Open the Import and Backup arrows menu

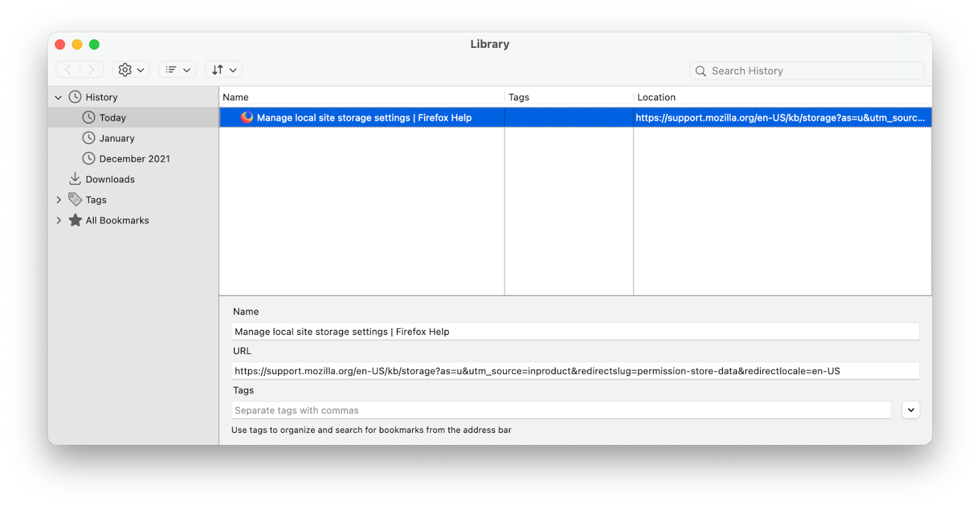pos(224,70)
